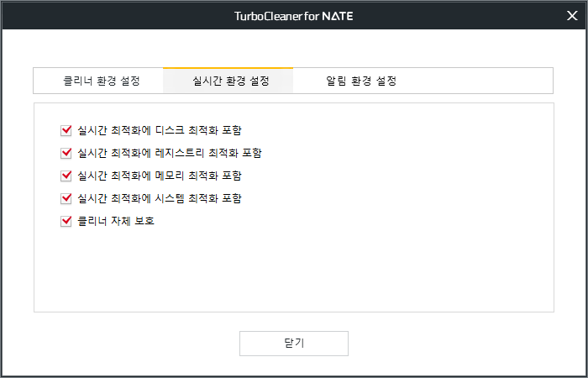
Task: Open the 알림 환경 설정 tab
Action: [x=358, y=81]
